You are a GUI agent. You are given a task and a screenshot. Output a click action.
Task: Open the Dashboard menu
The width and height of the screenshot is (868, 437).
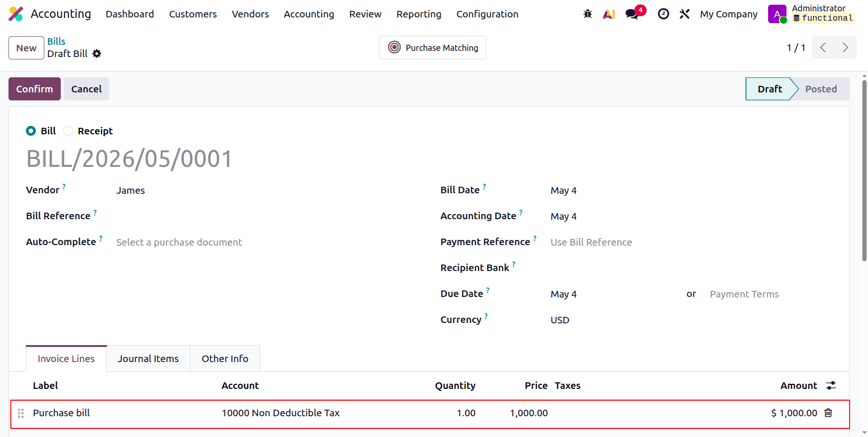130,14
